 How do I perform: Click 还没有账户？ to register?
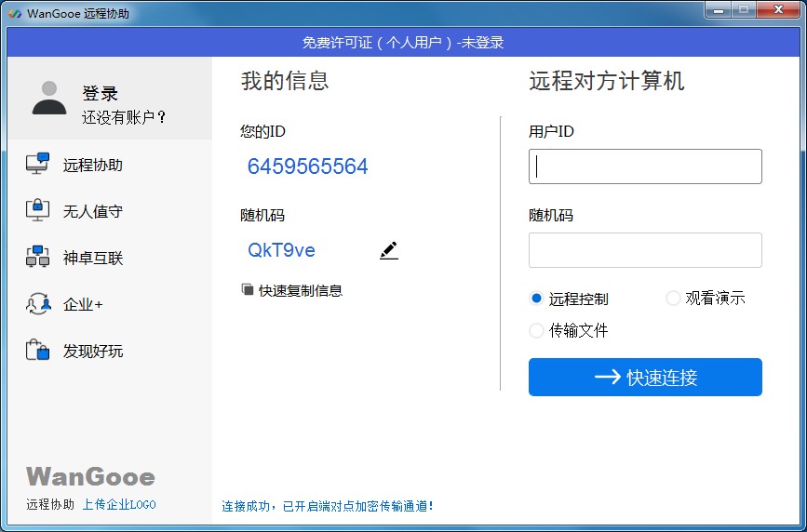(x=124, y=117)
